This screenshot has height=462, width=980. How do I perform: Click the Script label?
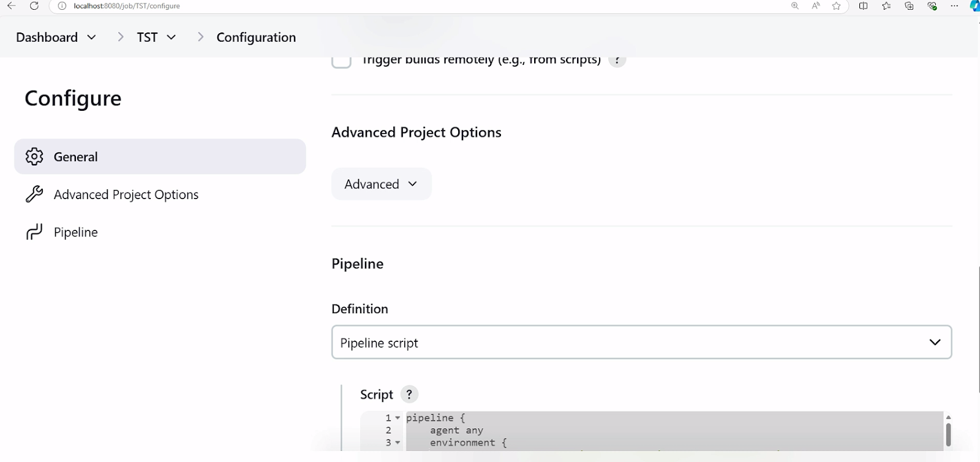376,395
